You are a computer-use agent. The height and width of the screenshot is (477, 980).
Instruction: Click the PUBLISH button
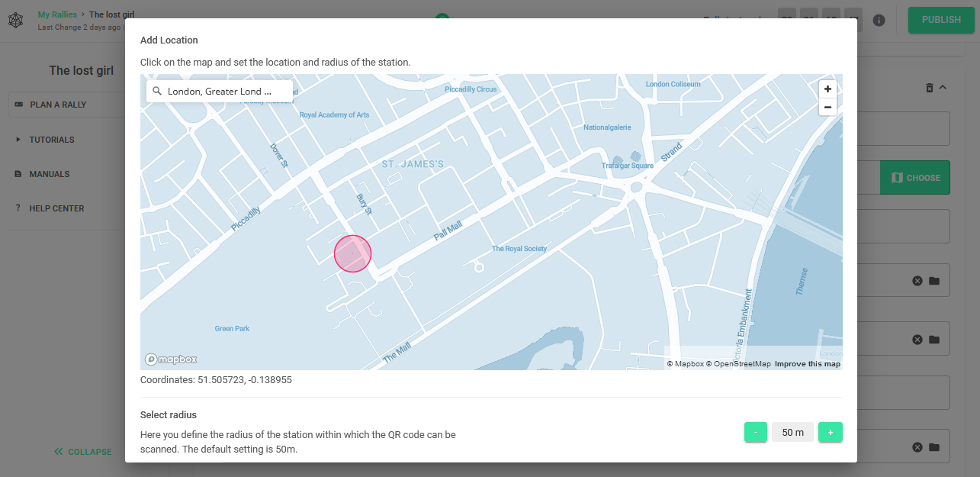(941, 20)
